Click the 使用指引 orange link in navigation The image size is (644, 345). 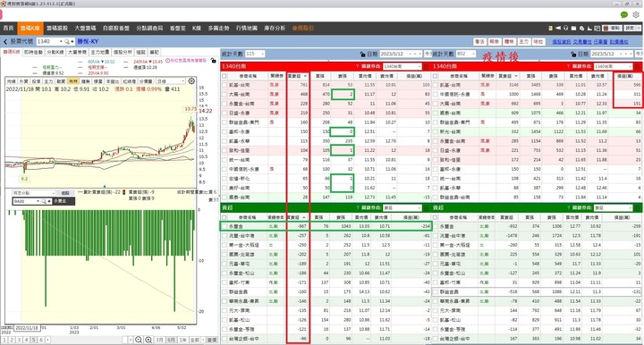click(303, 29)
